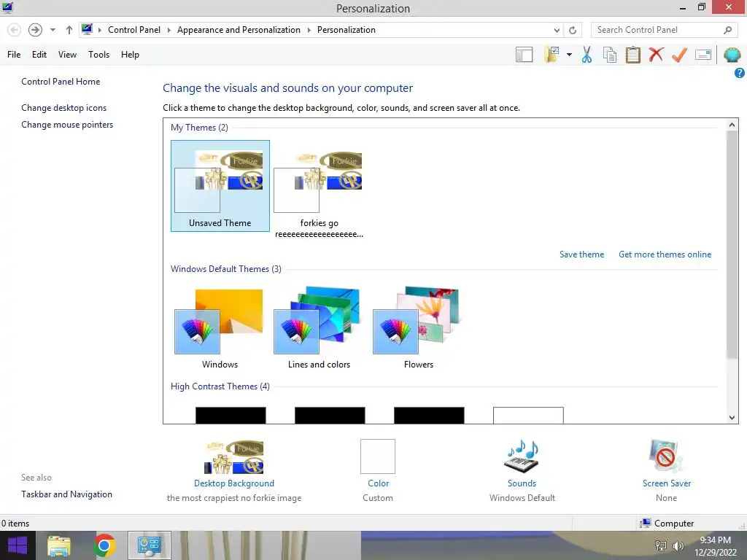Open the folder options dropdown arrow
The width and height of the screenshot is (747, 560).
tap(569, 55)
